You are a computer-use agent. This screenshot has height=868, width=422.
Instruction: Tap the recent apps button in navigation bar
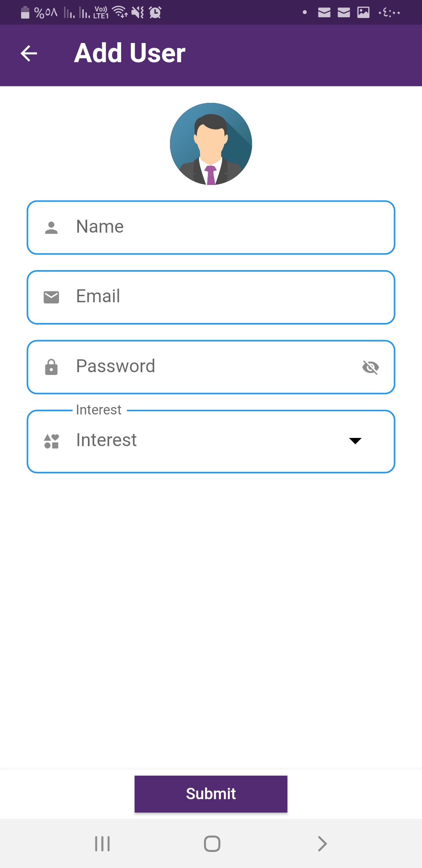[x=102, y=844]
